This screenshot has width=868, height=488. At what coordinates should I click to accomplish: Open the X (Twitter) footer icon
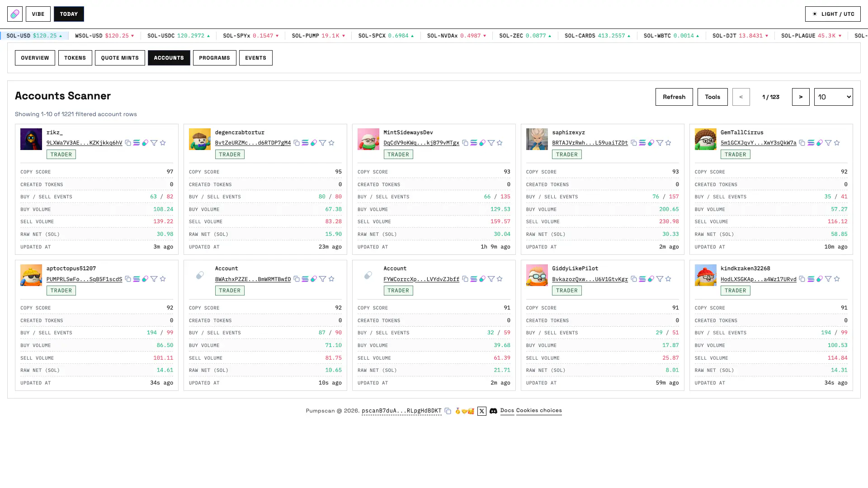pos(482,411)
